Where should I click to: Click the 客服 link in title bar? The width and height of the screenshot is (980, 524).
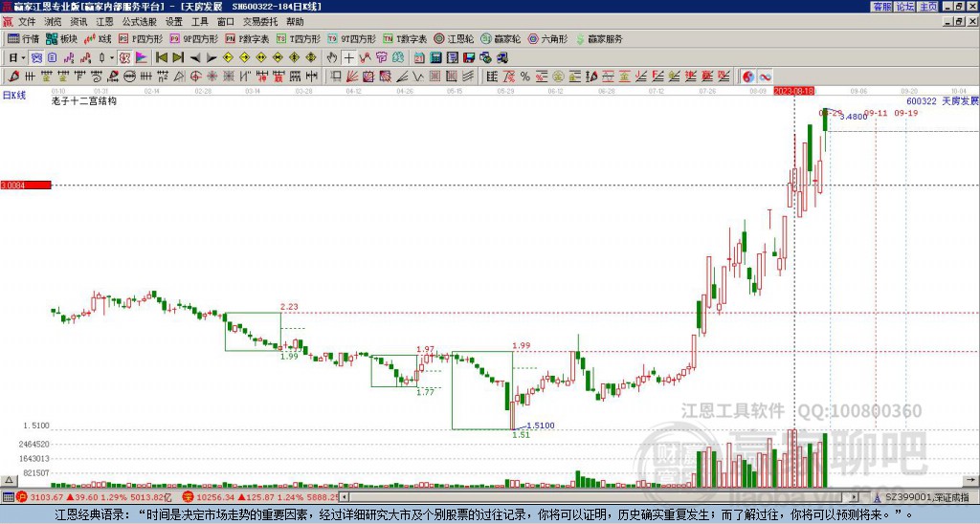tap(882, 7)
